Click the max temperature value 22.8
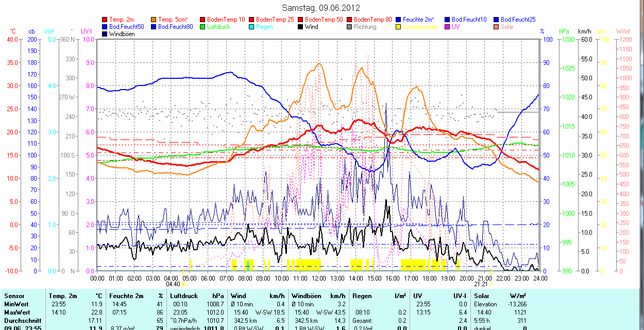Screen dimensions: 644x330 pyautogui.click(x=97, y=312)
